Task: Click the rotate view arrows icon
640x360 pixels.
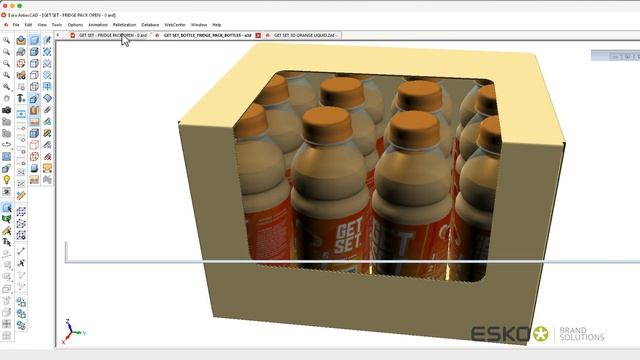Action: pos(7,145)
